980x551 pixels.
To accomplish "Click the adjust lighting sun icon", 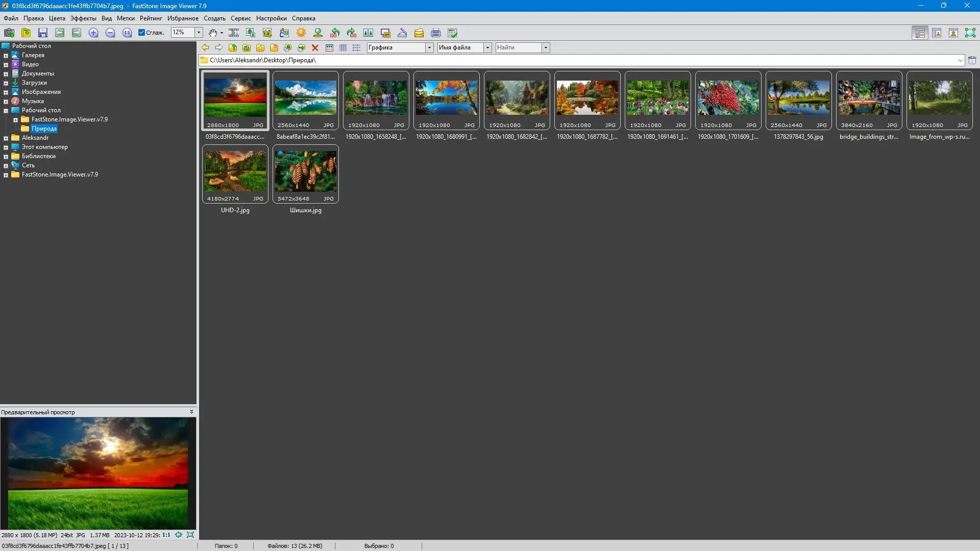I will (301, 33).
